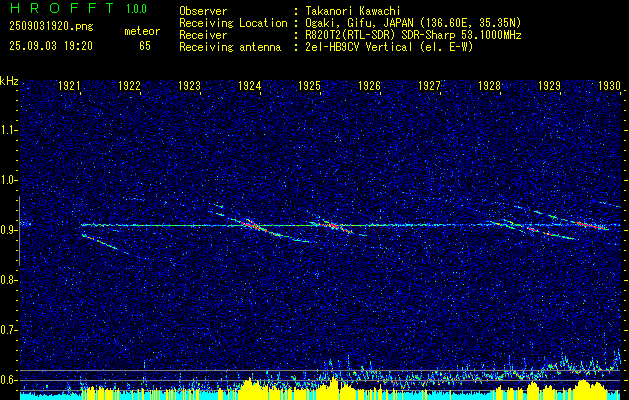Click the Receiving Location label
This screenshot has height=400, width=629.
[233, 23]
